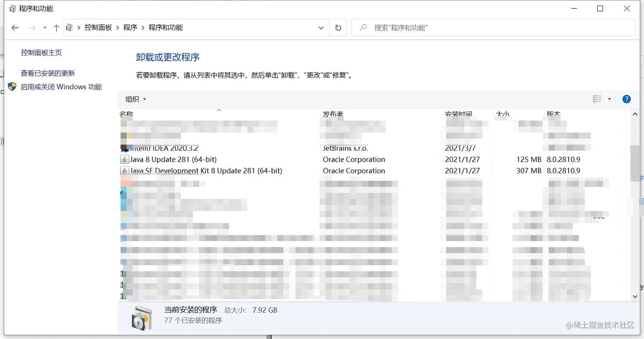Open the view options dropdown arrow
This screenshot has height=339, width=644.
[609, 99]
